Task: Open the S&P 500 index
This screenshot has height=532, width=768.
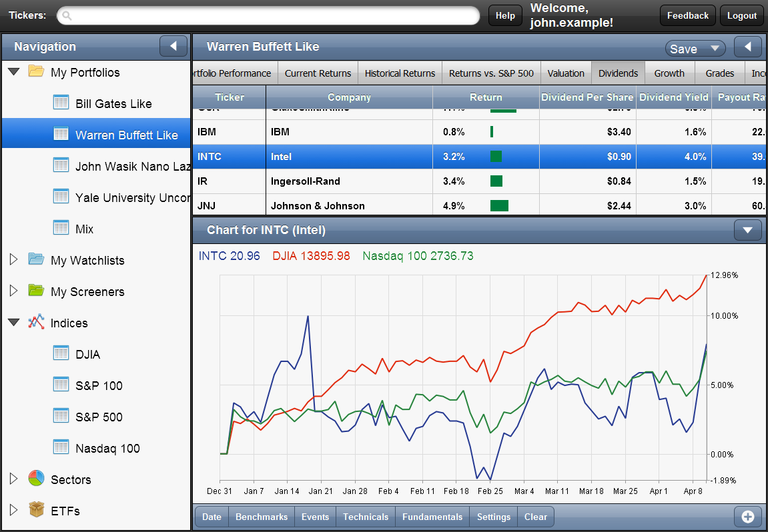Action: click(x=99, y=417)
